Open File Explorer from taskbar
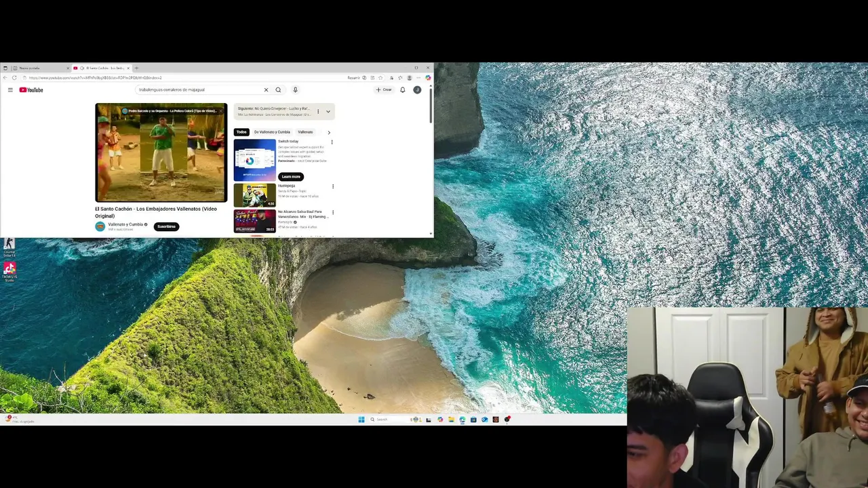The image size is (868, 488). tap(452, 420)
